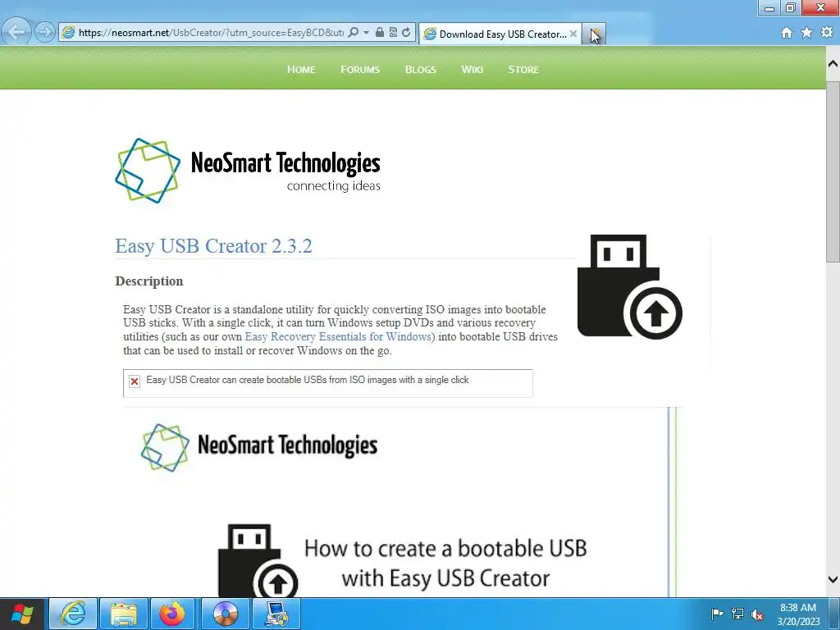The width and height of the screenshot is (840, 630).
Task: Open the Windows Start menu
Action: (22, 614)
